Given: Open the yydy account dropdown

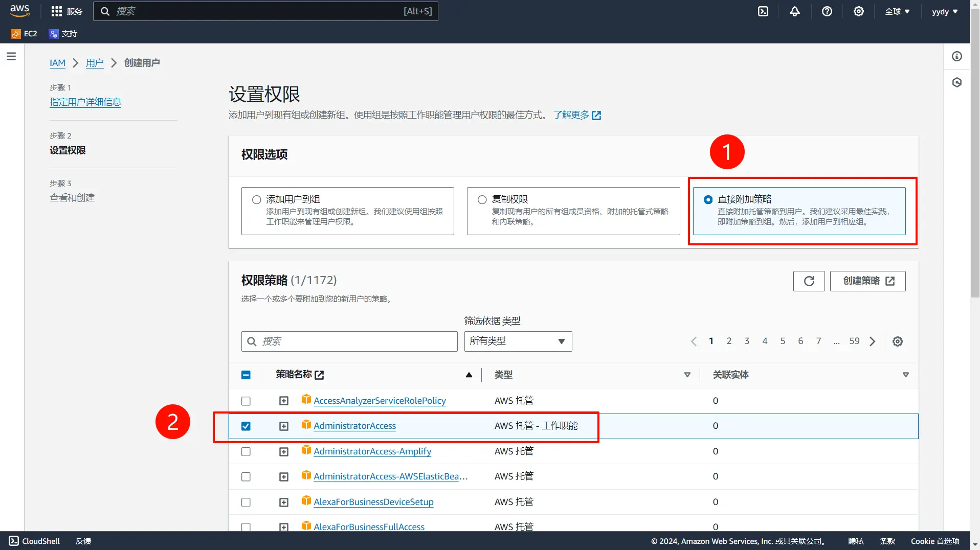Looking at the screenshot, I should click(944, 11).
